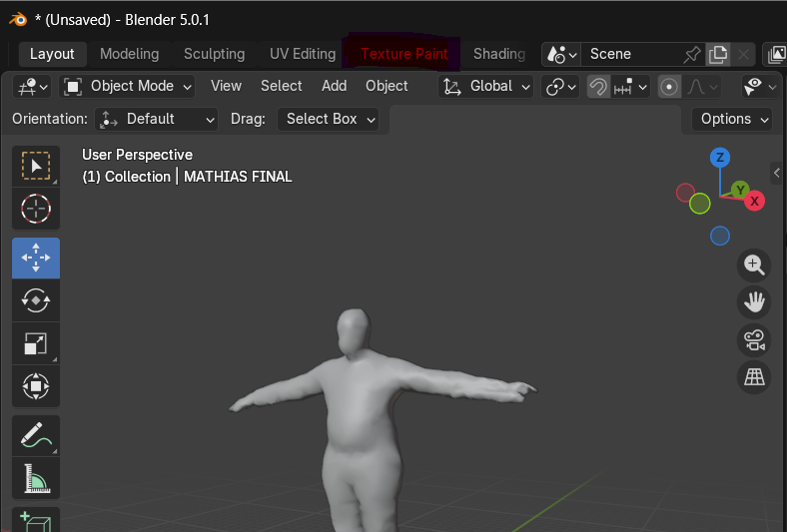Pick the Rotate tool
This screenshot has width=787, height=532.
36,299
